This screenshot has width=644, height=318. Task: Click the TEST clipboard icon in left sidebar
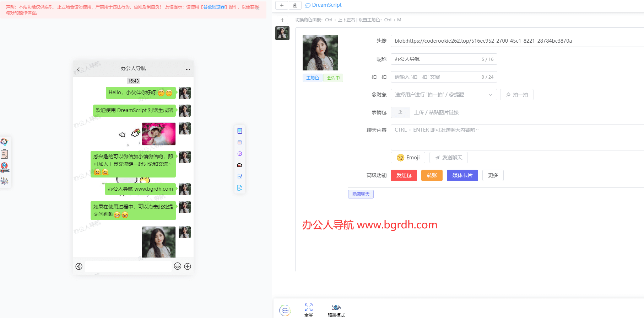click(x=4, y=154)
